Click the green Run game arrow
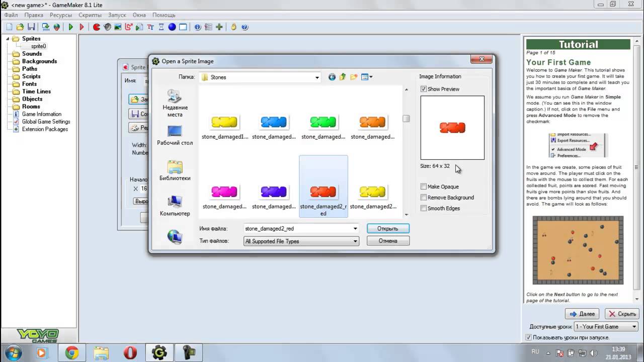The height and width of the screenshot is (362, 644). pyautogui.click(x=71, y=27)
